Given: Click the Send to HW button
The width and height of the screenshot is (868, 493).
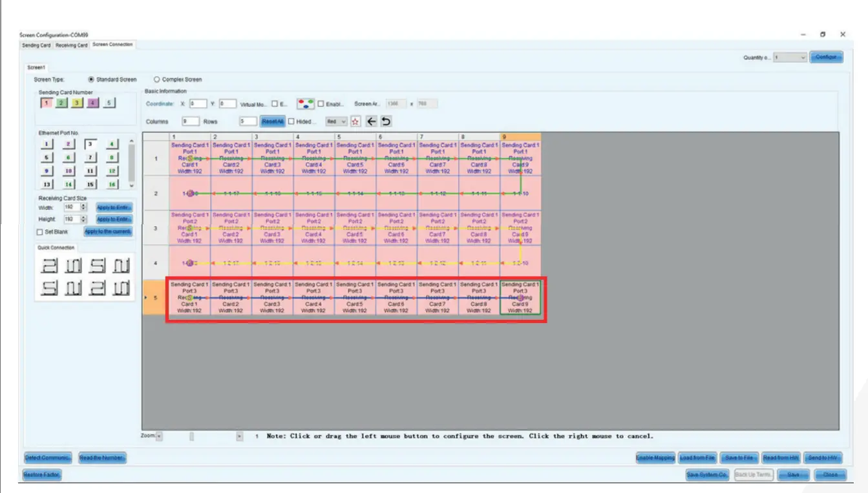Looking at the screenshot, I should point(822,457).
